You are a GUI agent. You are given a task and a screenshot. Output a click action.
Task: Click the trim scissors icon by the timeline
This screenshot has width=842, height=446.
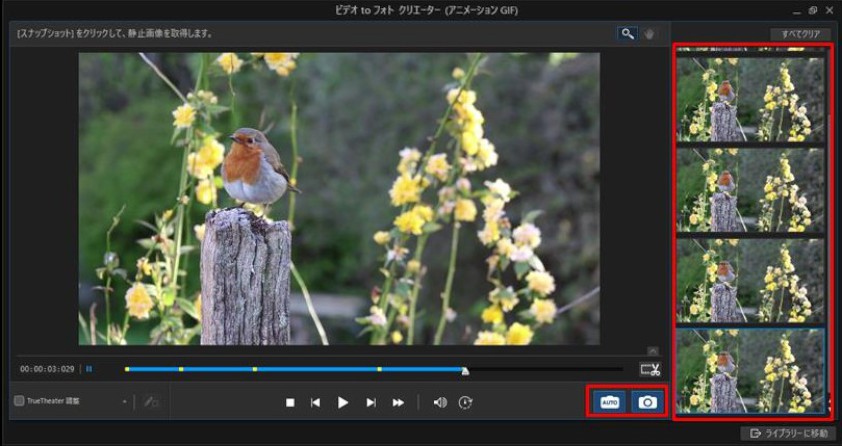pos(650,369)
